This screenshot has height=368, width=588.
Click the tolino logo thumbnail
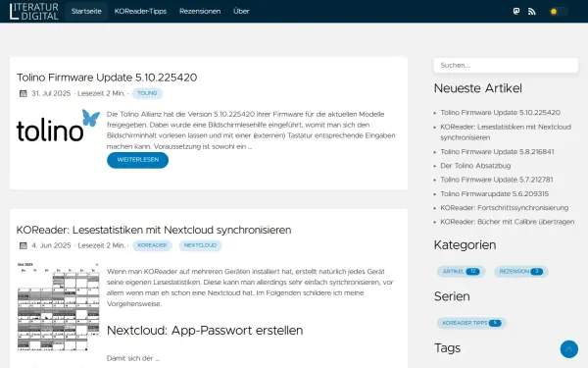[58, 126]
